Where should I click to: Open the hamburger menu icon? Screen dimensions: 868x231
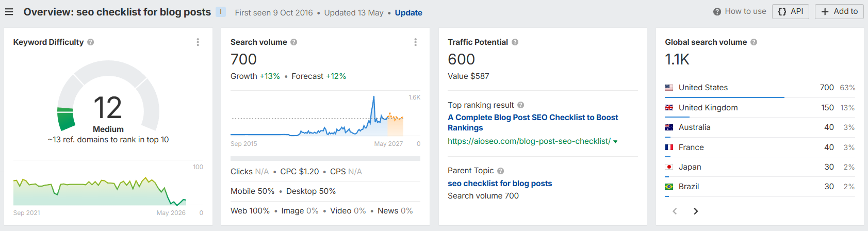(x=9, y=12)
